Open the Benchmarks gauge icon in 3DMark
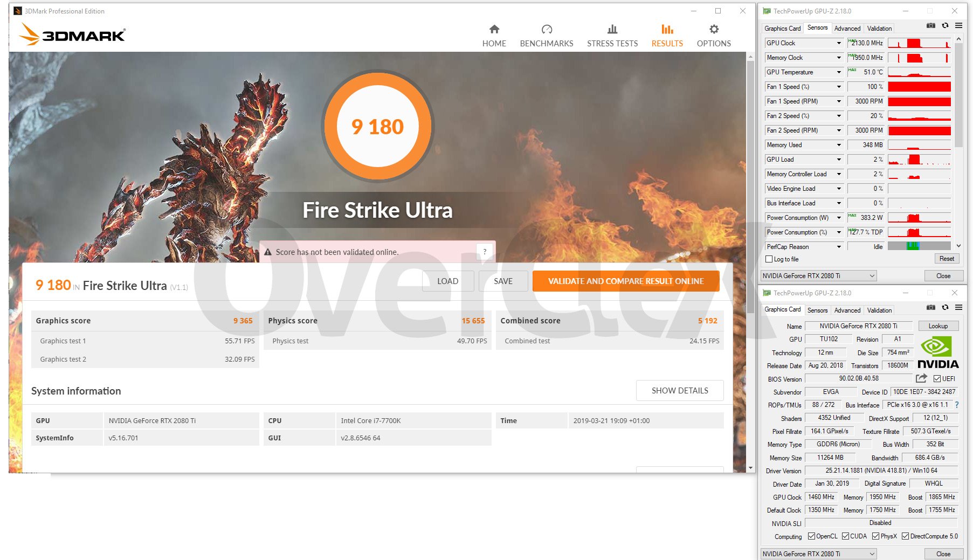973x560 pixels. click(547, 29)
